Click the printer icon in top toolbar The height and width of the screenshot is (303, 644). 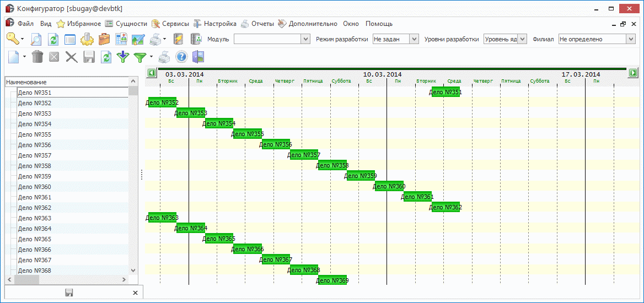point(155,39)
